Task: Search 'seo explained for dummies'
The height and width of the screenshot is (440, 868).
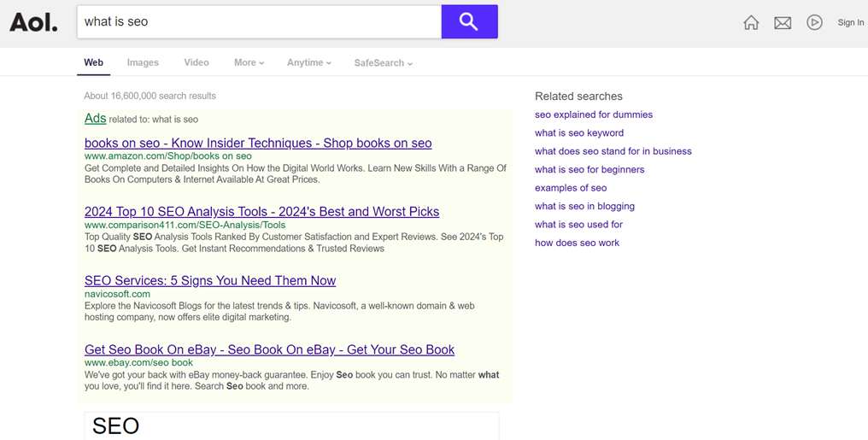Action: click(594, 114)
